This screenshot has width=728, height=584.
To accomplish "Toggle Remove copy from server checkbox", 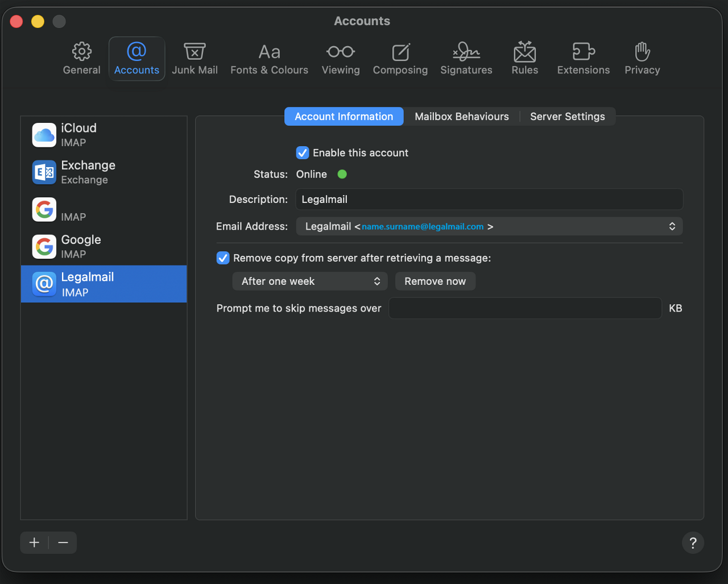I will tap(223, 258).
